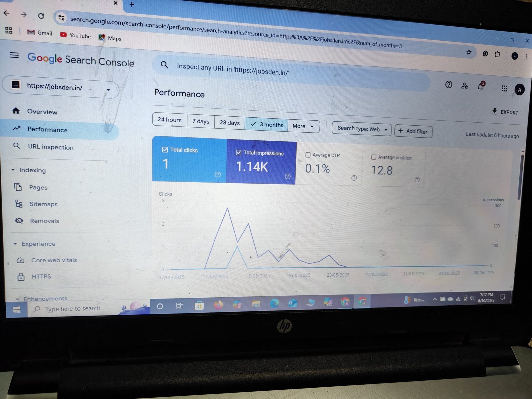
Task: Open Microsoft Edge from the taskbar
Action: [274, 303]
